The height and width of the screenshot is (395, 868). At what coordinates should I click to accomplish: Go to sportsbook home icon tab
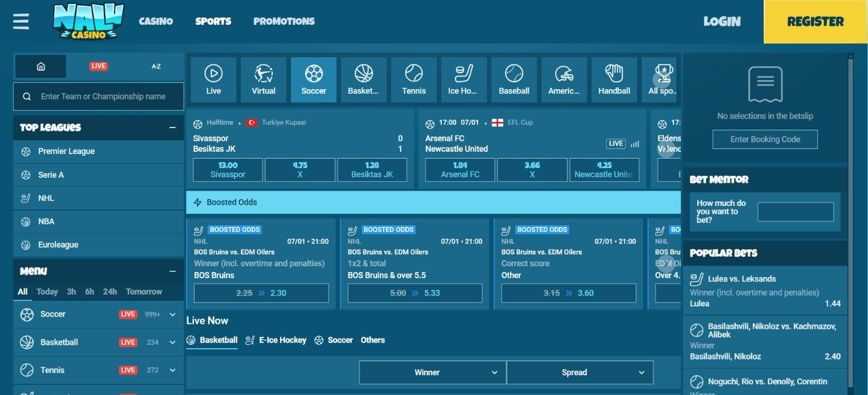coord(41,66)
